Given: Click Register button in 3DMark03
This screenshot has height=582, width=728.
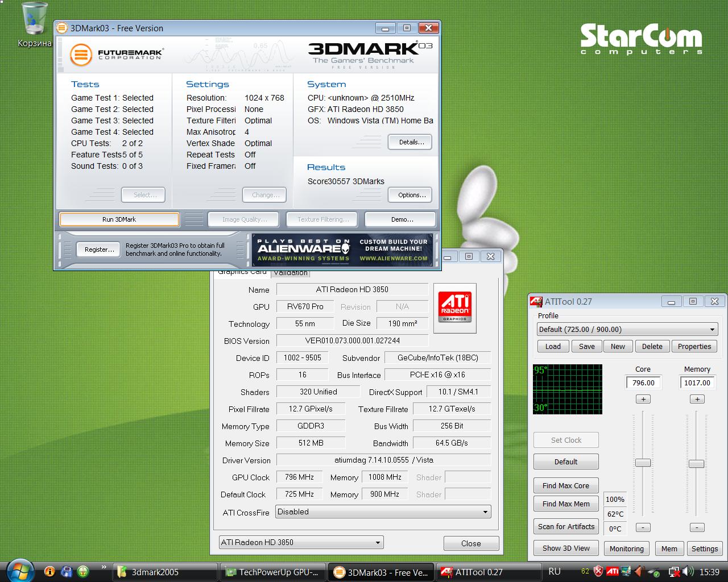Looking at the screenshot, I should [99, 250].
